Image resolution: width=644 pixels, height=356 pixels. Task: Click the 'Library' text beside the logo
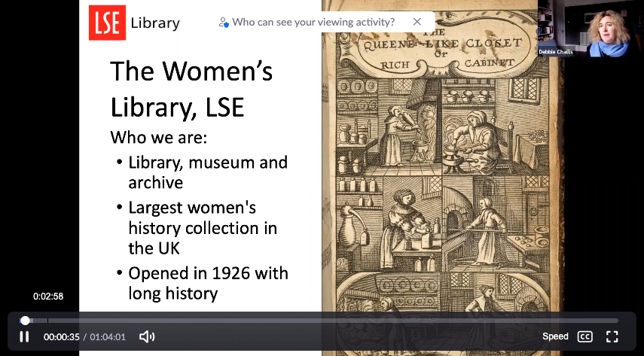(x=155, y=23)
